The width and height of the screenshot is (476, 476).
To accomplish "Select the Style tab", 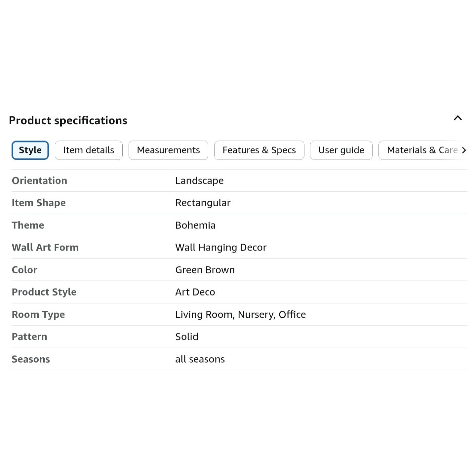I will [30, 150].
